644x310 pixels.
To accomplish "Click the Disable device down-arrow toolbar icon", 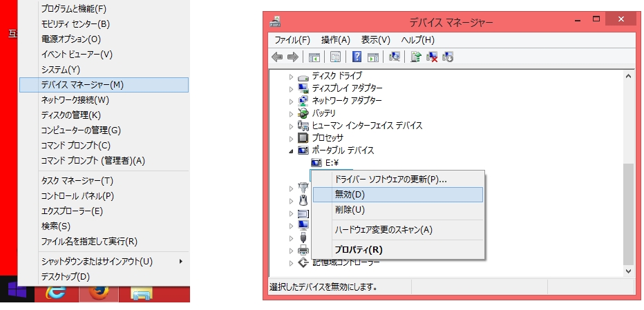I will point(447,57).
